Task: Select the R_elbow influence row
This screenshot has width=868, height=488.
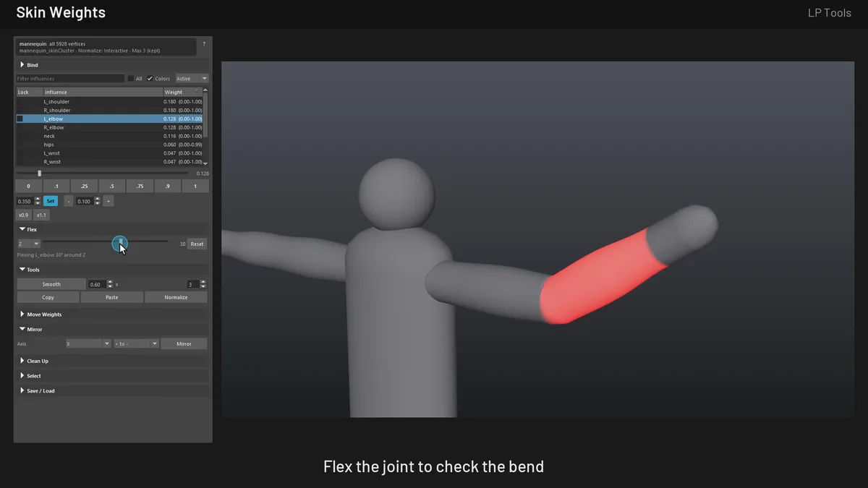Action: click(x=109, y=127)
